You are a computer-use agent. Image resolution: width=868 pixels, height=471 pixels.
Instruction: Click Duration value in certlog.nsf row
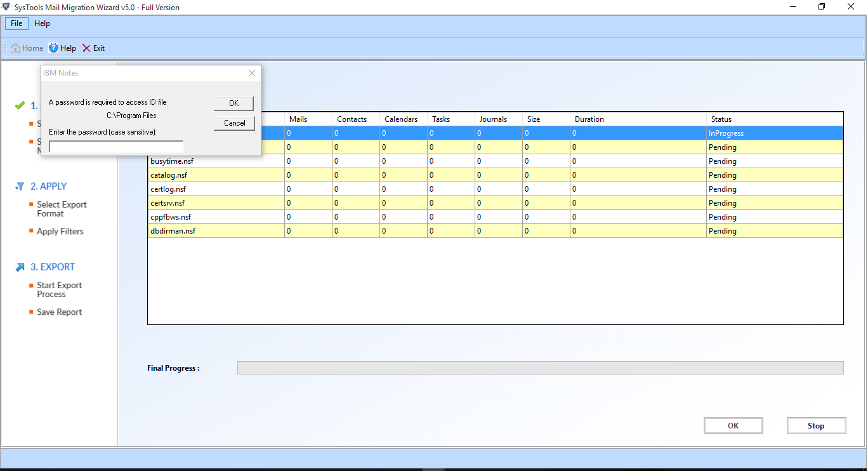click(x=638, y=189)
